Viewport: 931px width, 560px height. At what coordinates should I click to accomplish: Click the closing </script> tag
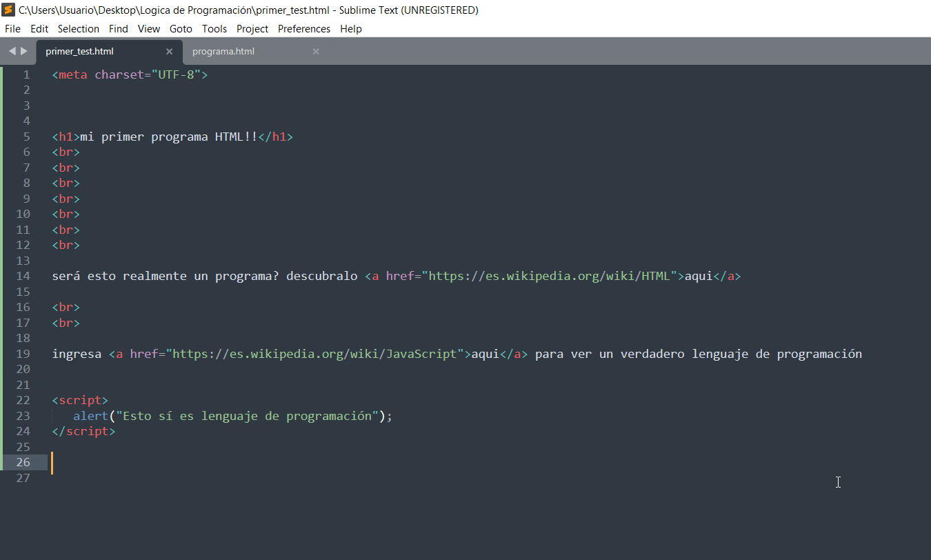pos(83,431)
